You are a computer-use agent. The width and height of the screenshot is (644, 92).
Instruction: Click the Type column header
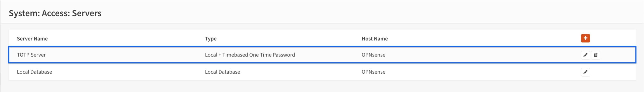coord(211,39)
